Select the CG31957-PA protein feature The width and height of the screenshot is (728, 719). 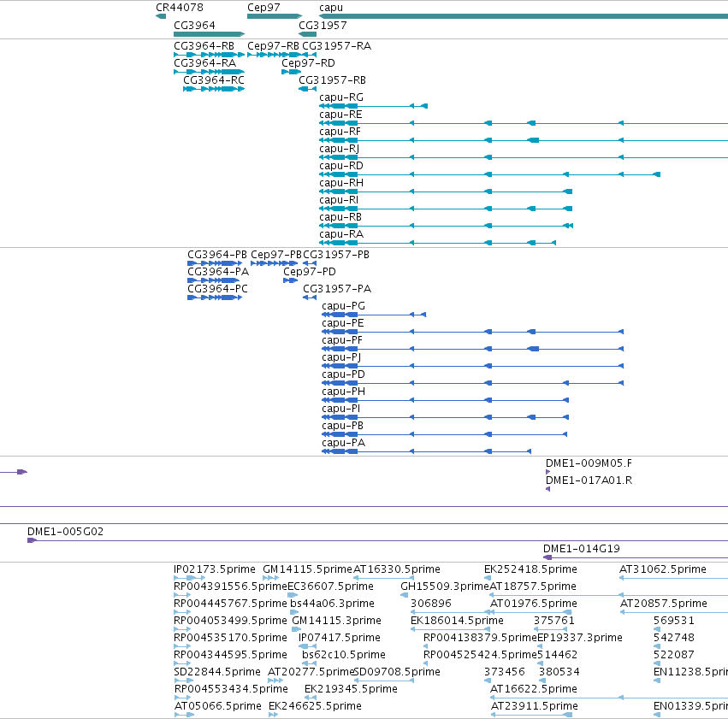pyautogui.click(x=310, y=298)
